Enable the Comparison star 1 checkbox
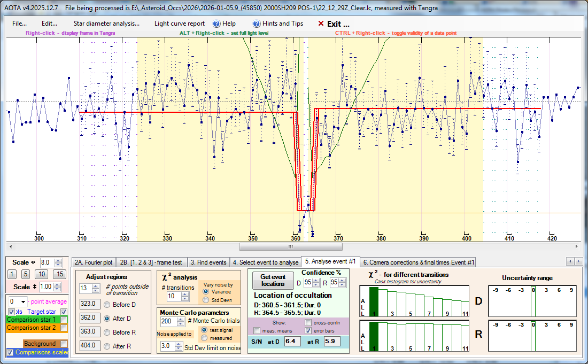Image resolution: width=588 pixels, height=364 pixels. pos(64,320)
